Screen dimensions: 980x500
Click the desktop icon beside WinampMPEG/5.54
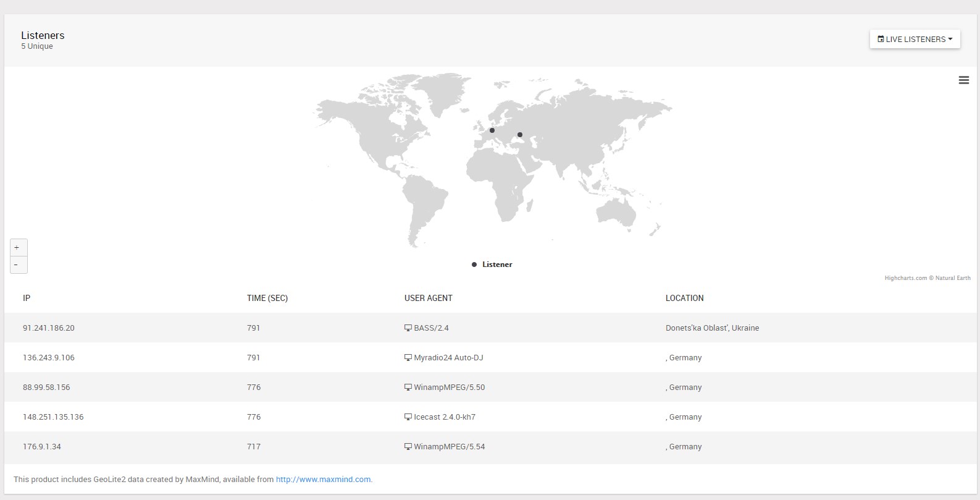pos(408,446)
